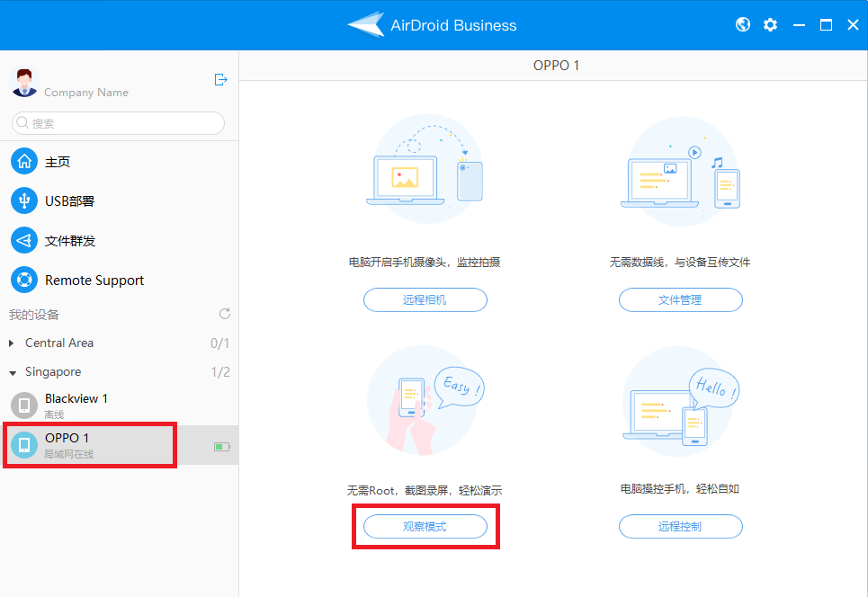Screen dimensions: 868x597
Task: Click the 文件群发 send icon
Action: pos(24,240)
